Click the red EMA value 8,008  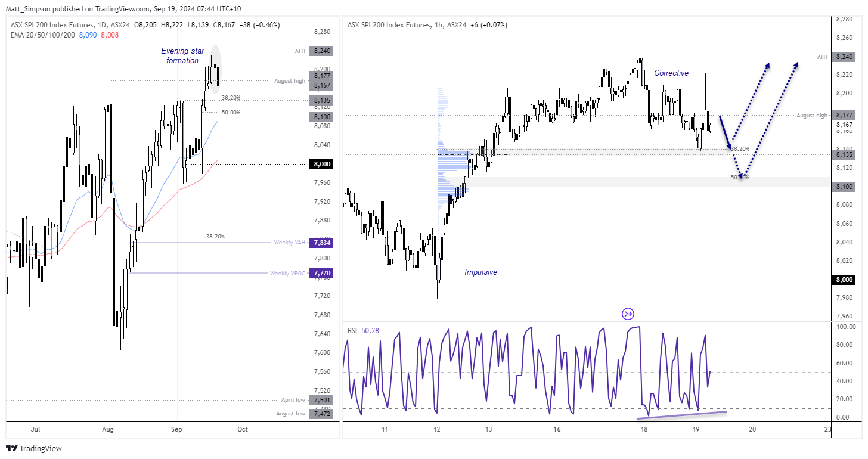click(x=110, y=35)
